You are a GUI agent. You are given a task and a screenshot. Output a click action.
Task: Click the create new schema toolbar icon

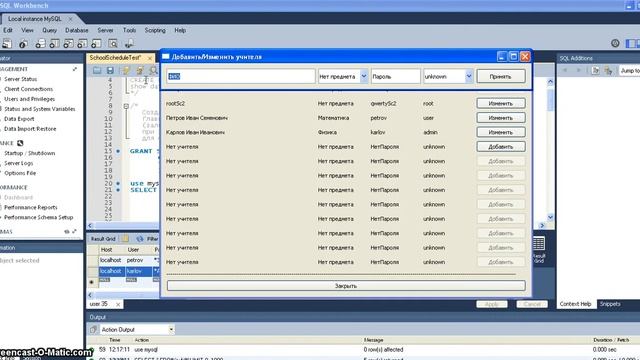point(40,43)
